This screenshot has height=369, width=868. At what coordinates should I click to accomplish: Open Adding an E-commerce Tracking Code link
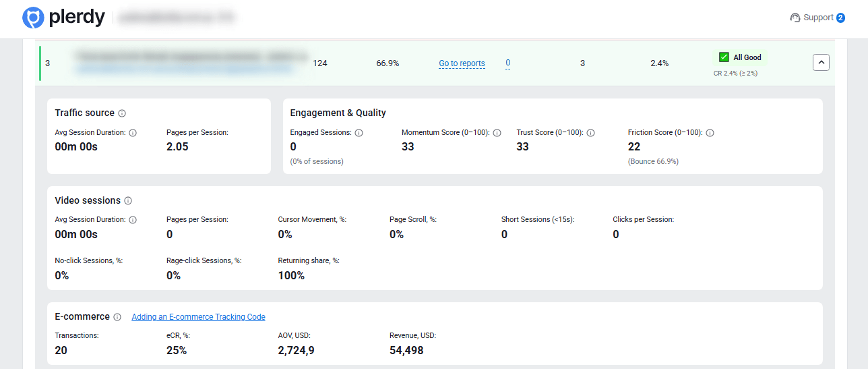[198, 317]
